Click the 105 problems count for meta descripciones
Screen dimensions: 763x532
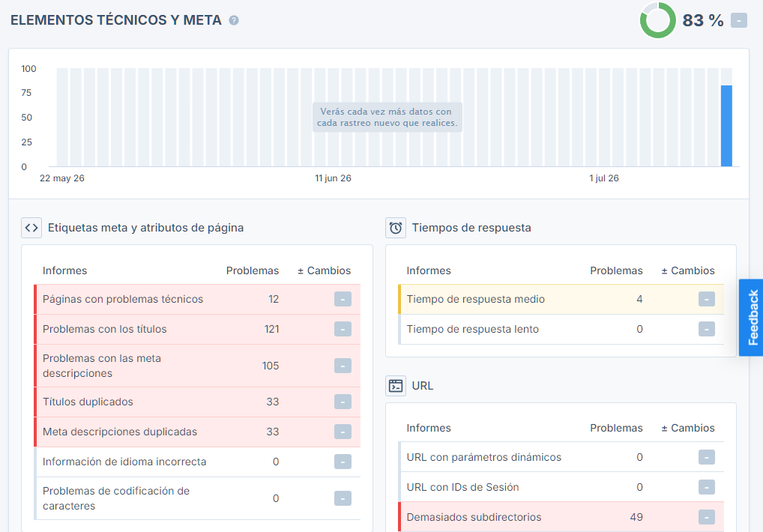point(271,366)
